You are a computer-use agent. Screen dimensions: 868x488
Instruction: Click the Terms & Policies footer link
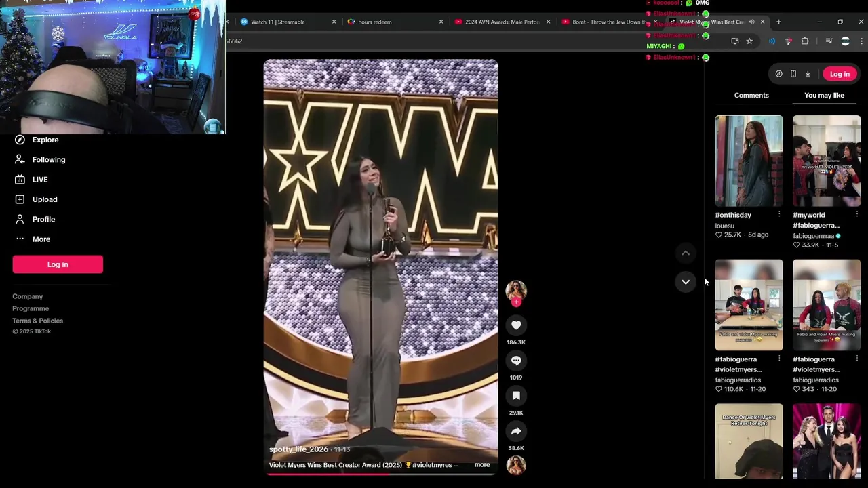point(37,321)
